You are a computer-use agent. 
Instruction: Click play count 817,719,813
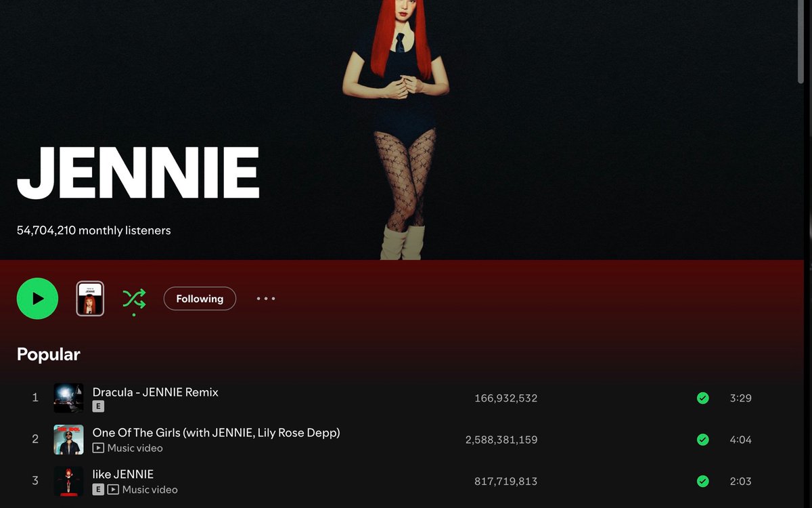506,481
